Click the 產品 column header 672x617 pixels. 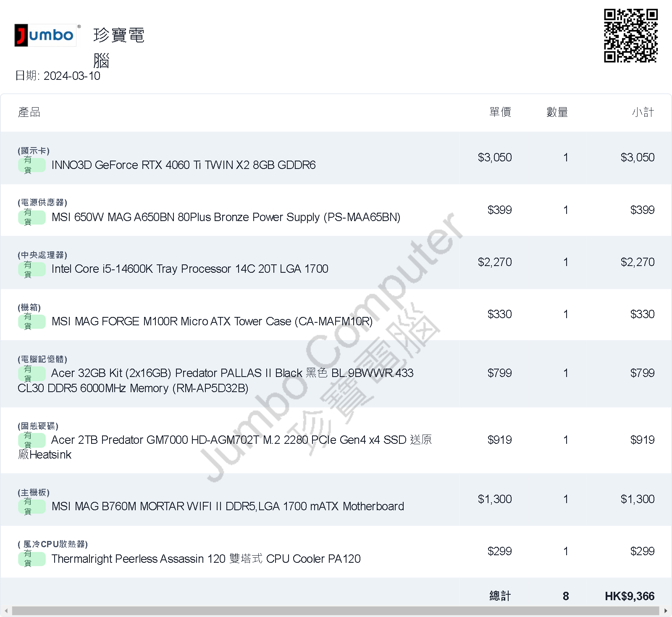pos(29,112)
